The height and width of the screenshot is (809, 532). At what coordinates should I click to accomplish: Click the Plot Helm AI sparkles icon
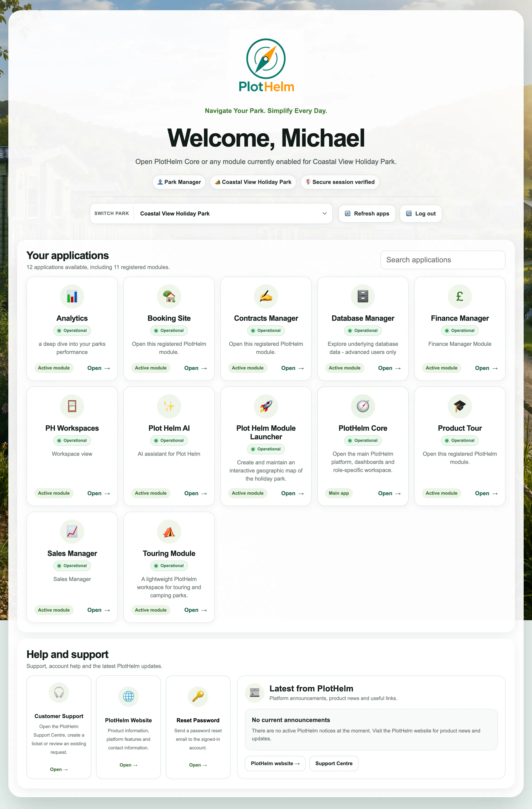169,406
